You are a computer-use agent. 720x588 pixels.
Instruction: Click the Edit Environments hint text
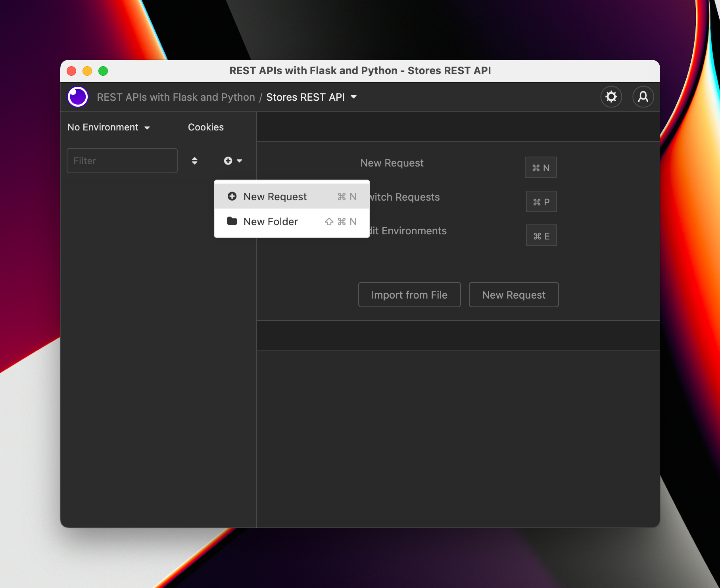click(408, 231)
